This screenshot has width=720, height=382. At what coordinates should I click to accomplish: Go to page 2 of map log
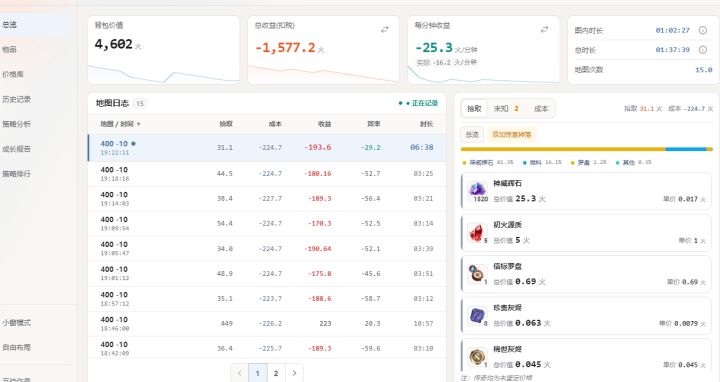[276, 373]
